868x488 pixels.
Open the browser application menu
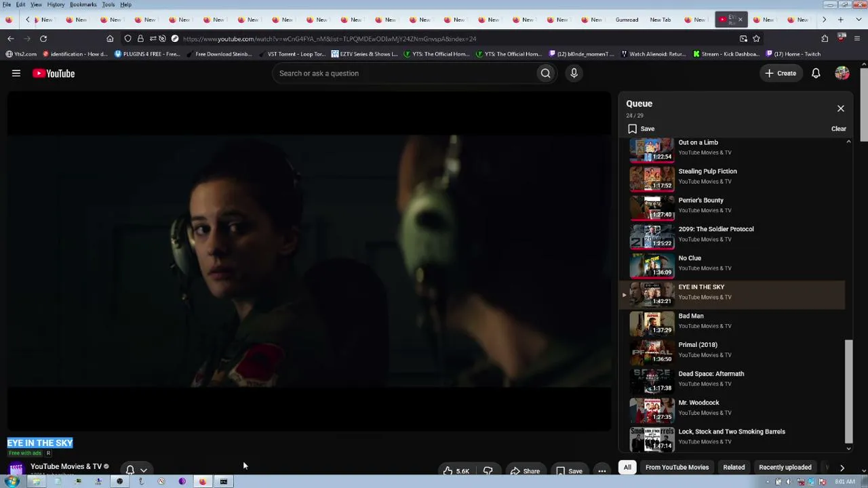coord(858,39)
